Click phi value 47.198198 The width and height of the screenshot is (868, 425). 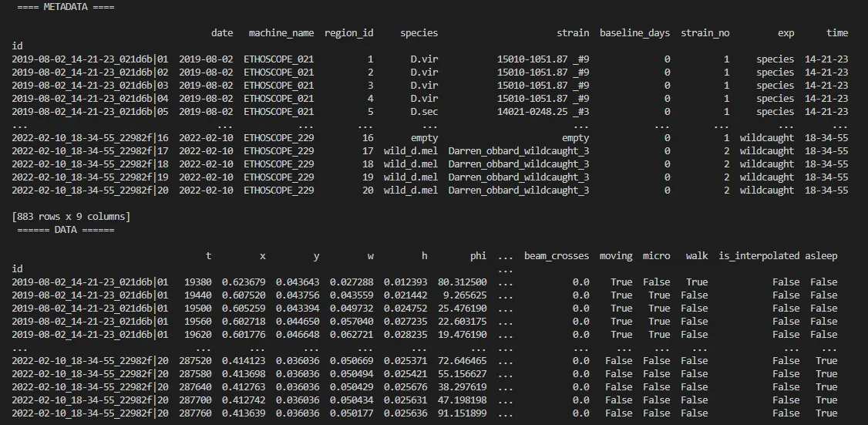(463, 400)
